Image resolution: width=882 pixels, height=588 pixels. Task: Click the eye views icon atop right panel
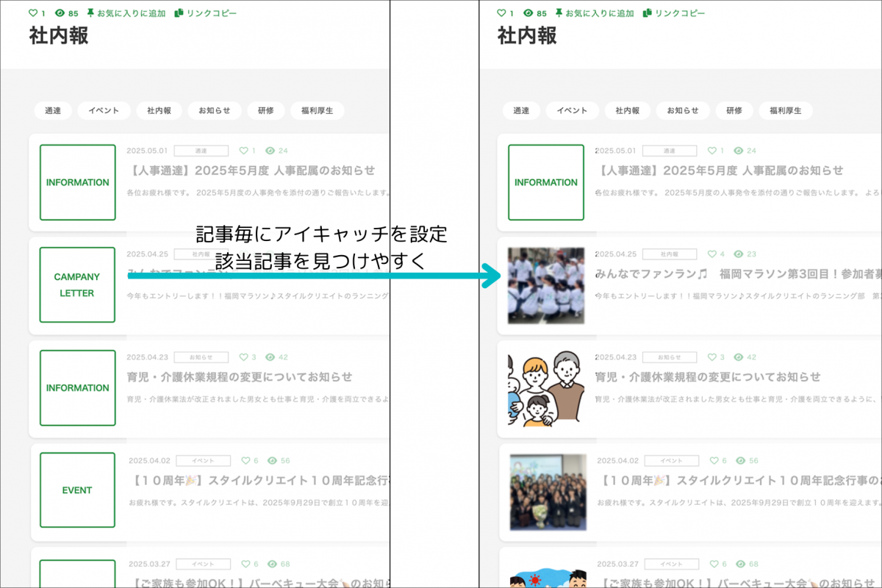[529, 13]
